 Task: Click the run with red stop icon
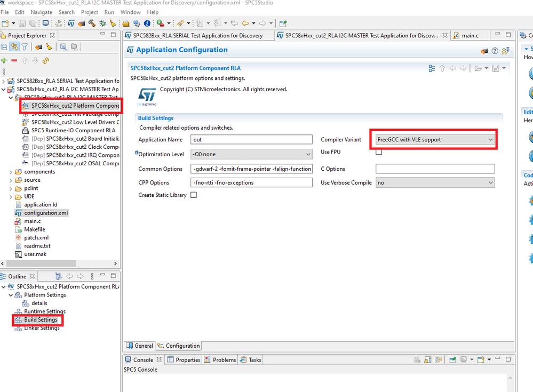tap(160, 23)
